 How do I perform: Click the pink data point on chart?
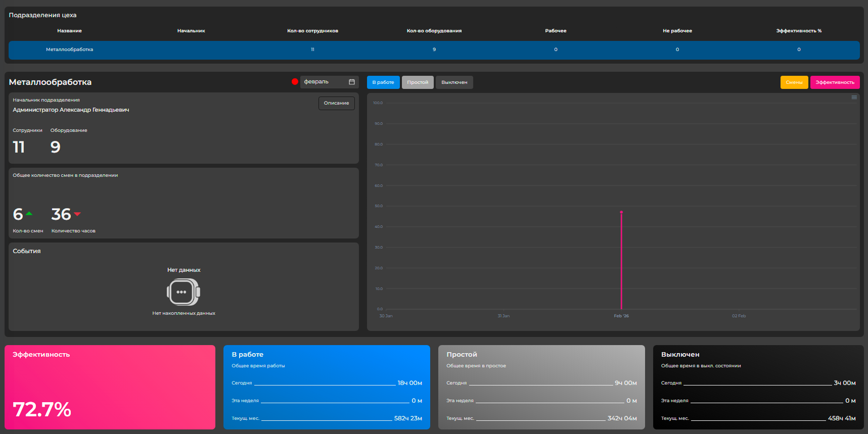(x=621, y=212)
